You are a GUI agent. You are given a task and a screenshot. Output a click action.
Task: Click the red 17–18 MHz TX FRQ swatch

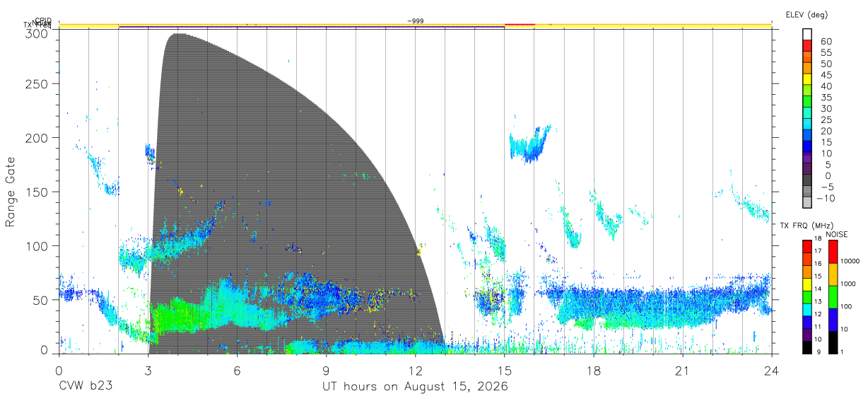pyautogui.click(x=807, y=245)
